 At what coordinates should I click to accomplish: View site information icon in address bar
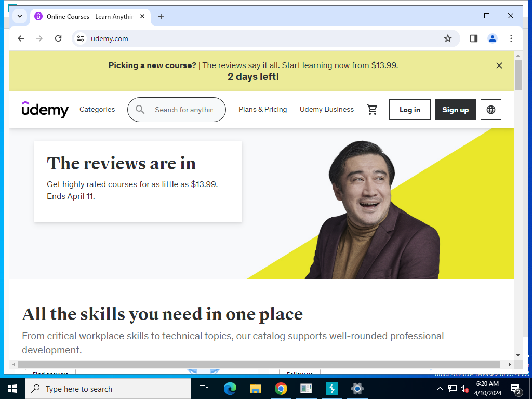(81, 38)
